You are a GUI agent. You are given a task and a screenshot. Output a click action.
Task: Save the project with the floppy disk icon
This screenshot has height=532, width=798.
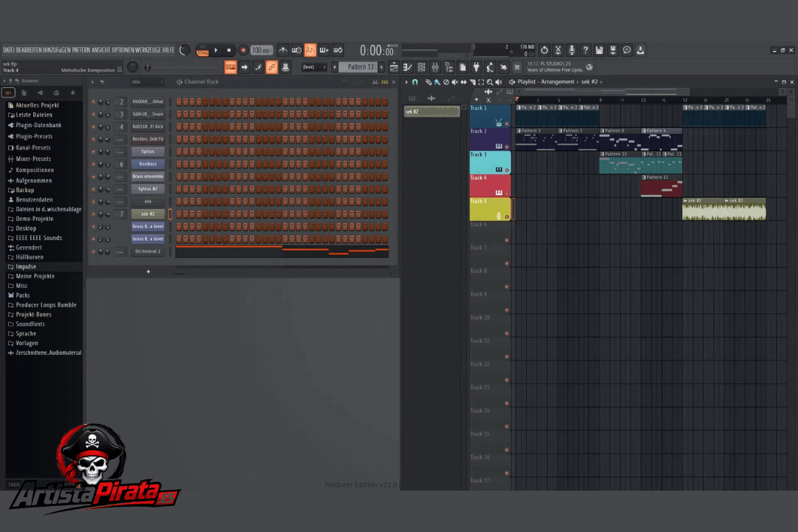599,50
